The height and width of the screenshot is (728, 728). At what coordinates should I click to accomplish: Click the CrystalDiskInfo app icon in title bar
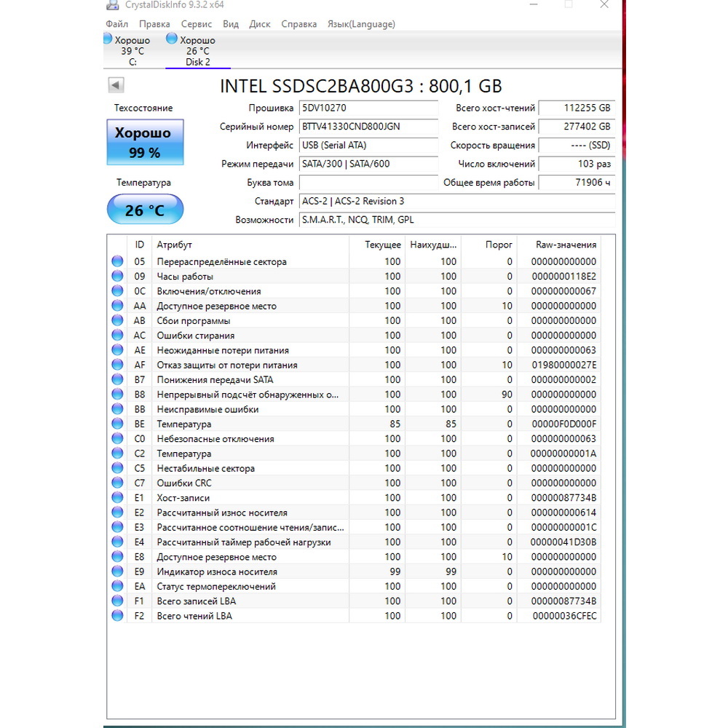[112, 5]
